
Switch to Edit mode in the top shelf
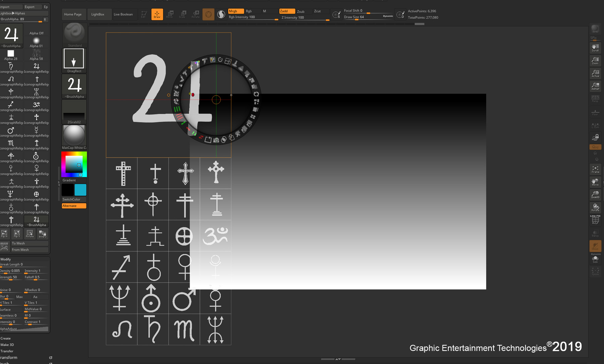144,14
